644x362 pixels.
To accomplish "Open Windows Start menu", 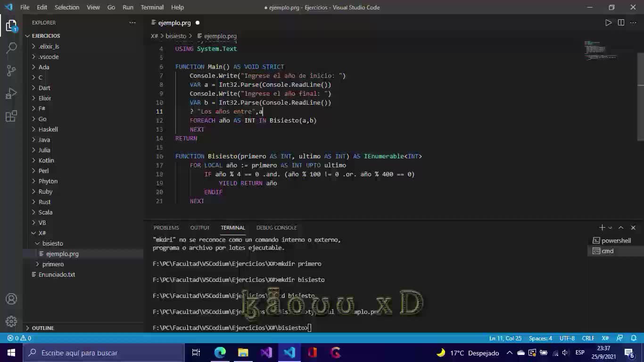I will tap(11, 353).
